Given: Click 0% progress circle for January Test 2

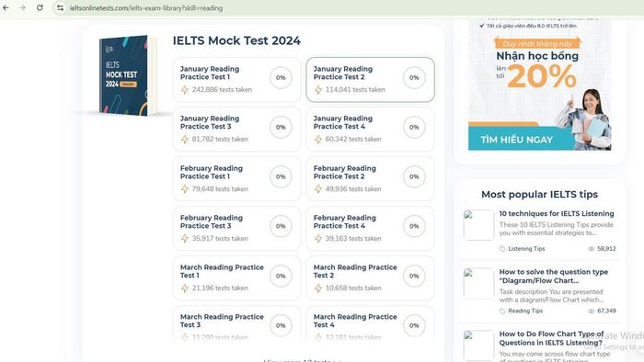Looking at the screenshot, I should 414,77.
